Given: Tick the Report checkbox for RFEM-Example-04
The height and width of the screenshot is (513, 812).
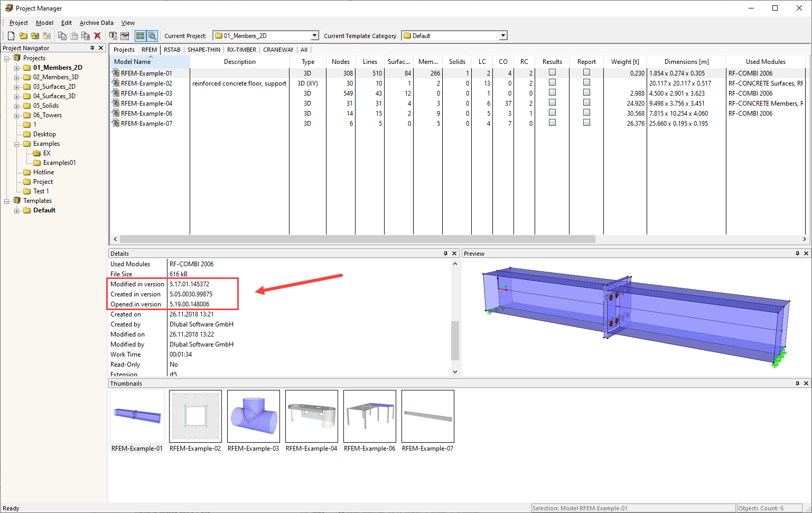Looking at the screenshot, I should click(586, 102).
